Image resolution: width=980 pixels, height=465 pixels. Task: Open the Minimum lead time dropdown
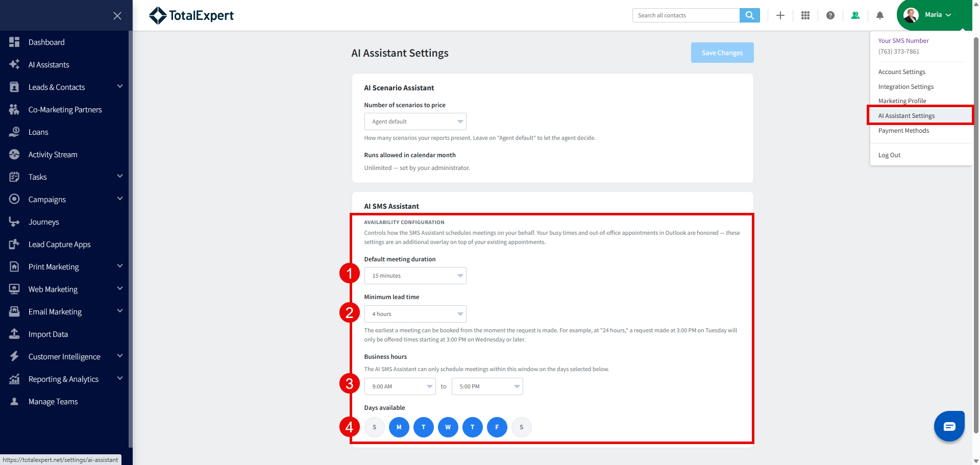(415, 314)
